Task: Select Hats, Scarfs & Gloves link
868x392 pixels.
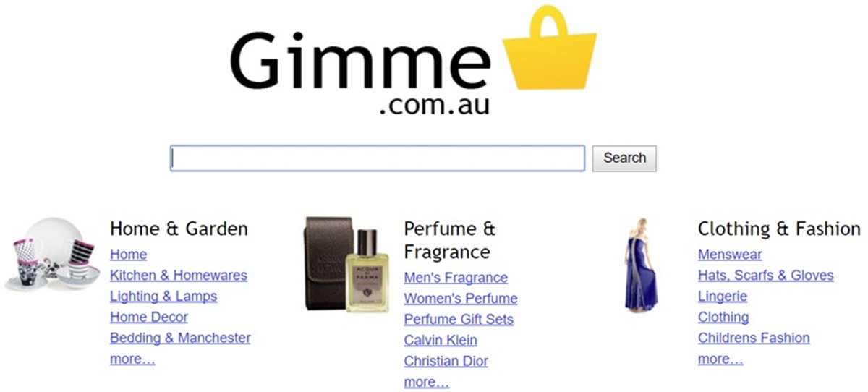Action: (766, 276)
